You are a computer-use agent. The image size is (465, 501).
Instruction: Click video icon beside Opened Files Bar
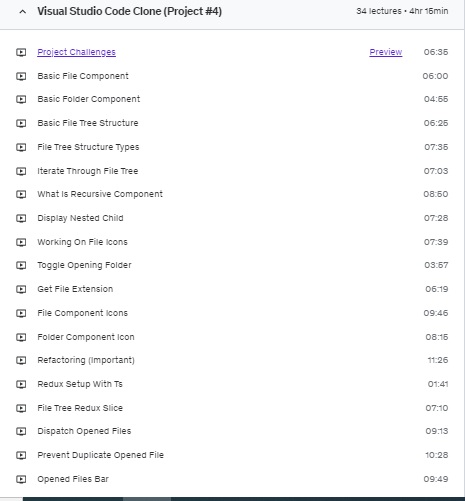pos(21,479)
